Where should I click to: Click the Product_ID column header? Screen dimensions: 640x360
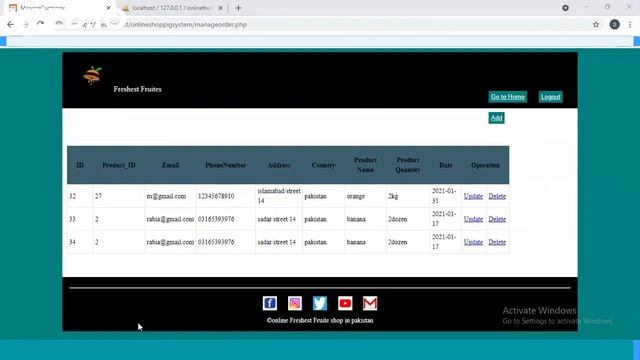point(119,165)
